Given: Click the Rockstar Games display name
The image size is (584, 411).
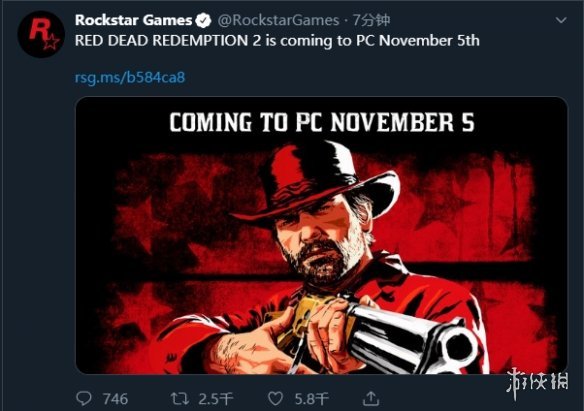Looking at the screenshot, I should pos(133,20).
